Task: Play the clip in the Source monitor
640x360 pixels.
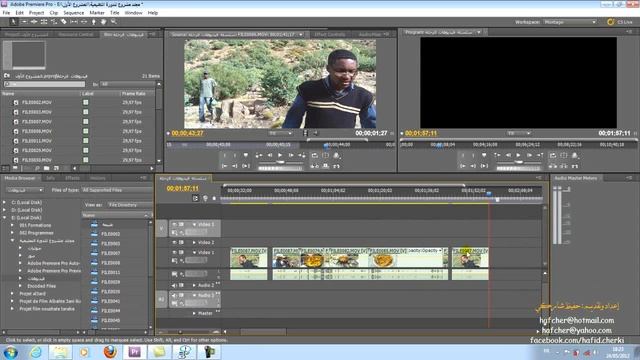Action: pos(280,155)
